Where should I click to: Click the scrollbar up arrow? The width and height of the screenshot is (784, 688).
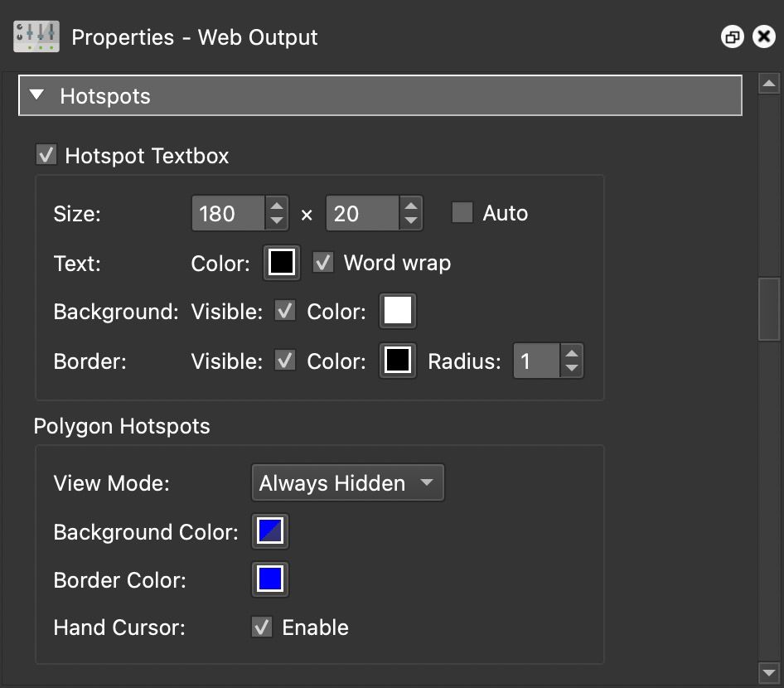769,83
